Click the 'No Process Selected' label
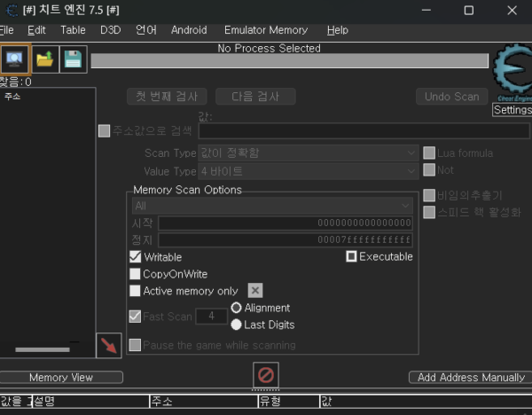The width and height of the screenshot is (532, 415). pos(269,48)
